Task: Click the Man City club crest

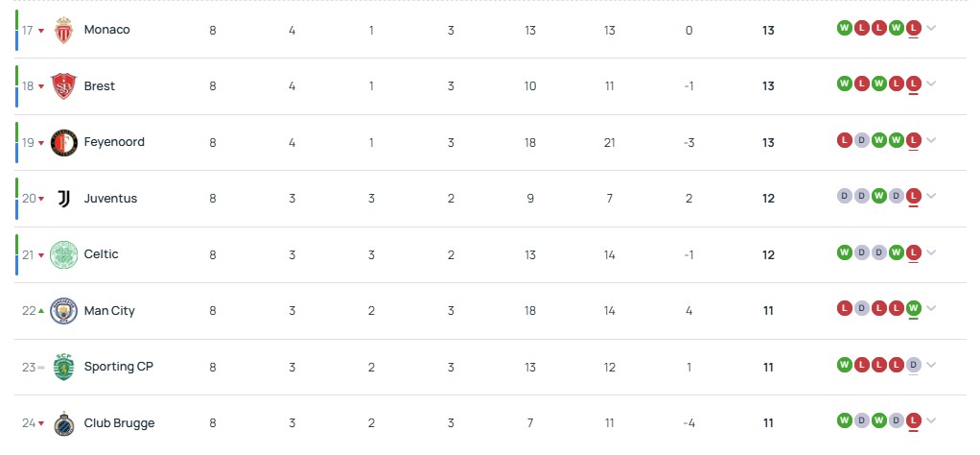Action: (x=64, y=311)
